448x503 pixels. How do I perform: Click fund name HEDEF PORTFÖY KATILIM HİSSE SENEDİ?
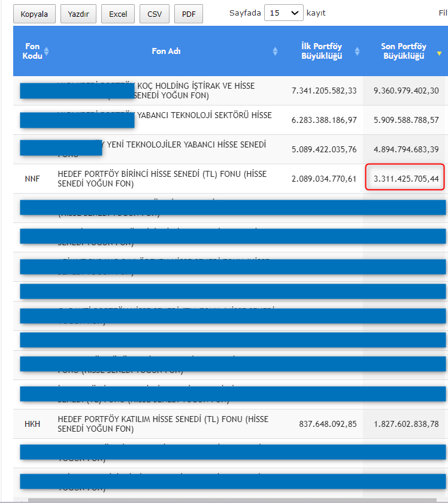click(x=163, y=424)
